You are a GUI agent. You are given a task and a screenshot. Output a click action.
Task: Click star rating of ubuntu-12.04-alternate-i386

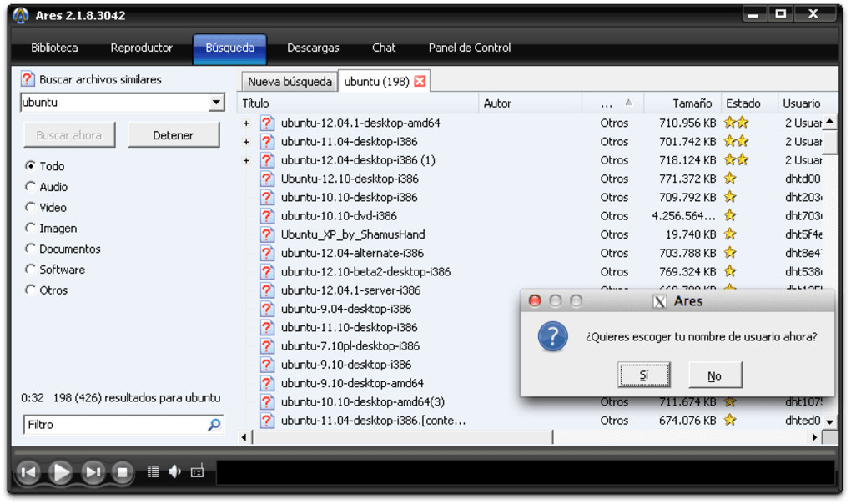730,253
